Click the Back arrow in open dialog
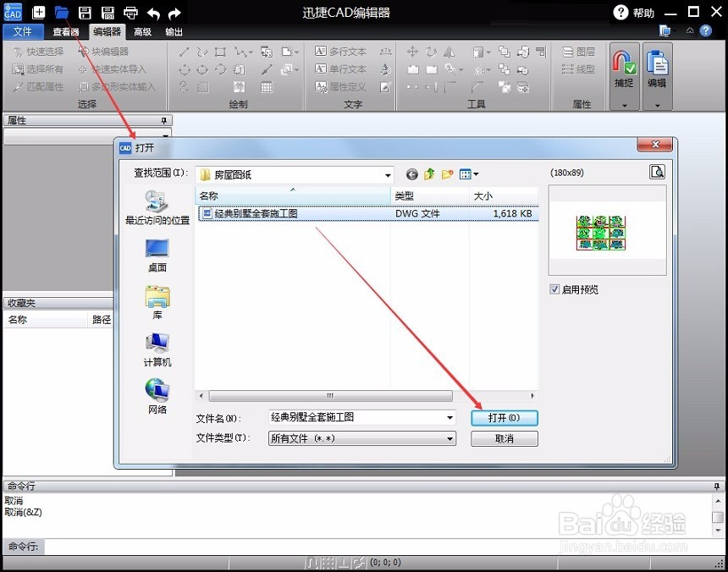This screenshot has width=728, height=572. tap(411, 174)
